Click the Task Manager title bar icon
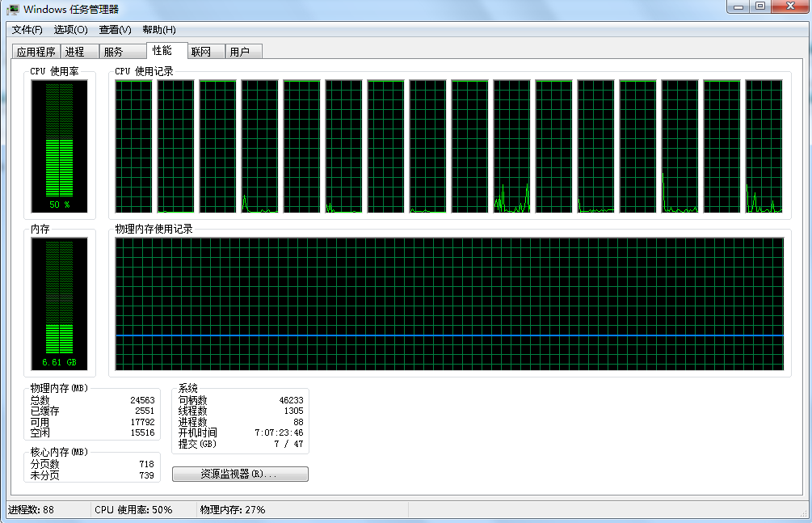The height and width of the screenshot is (523, 812). (x=14, y=9)
